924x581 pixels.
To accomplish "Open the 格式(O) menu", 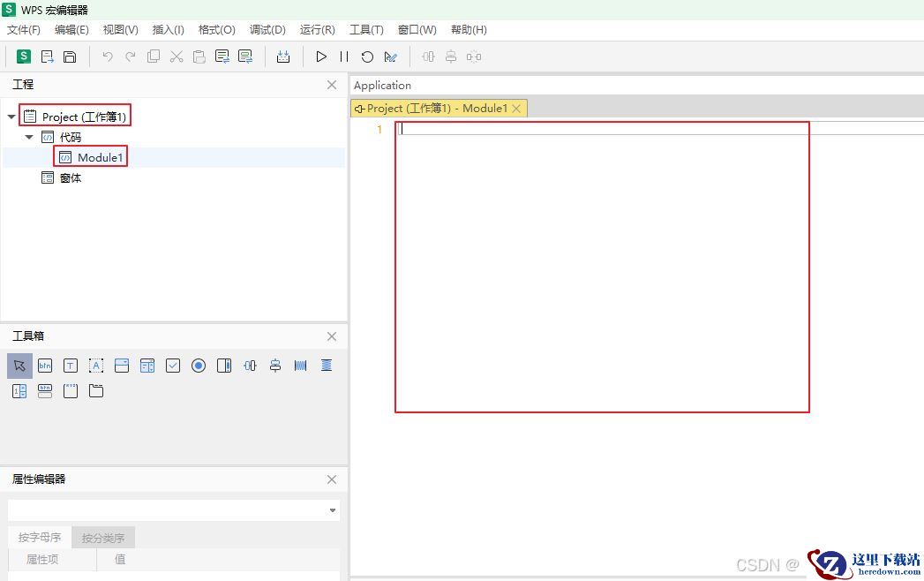I will pyautogui.click(x=217, y=29).
